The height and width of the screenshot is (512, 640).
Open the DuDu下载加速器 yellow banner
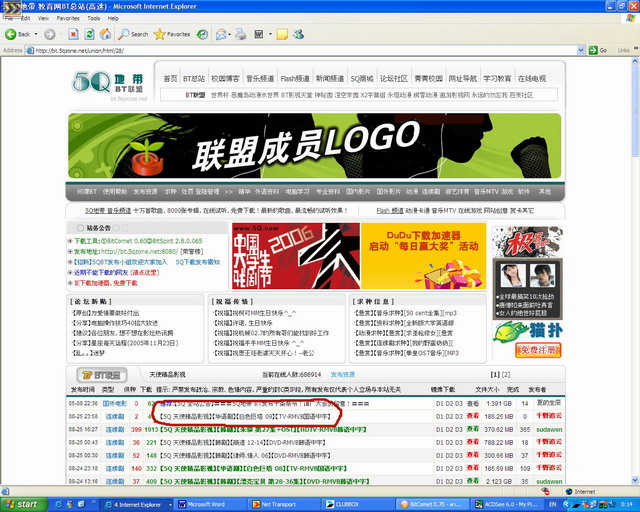pyautogui.click(x=424, y=256)
